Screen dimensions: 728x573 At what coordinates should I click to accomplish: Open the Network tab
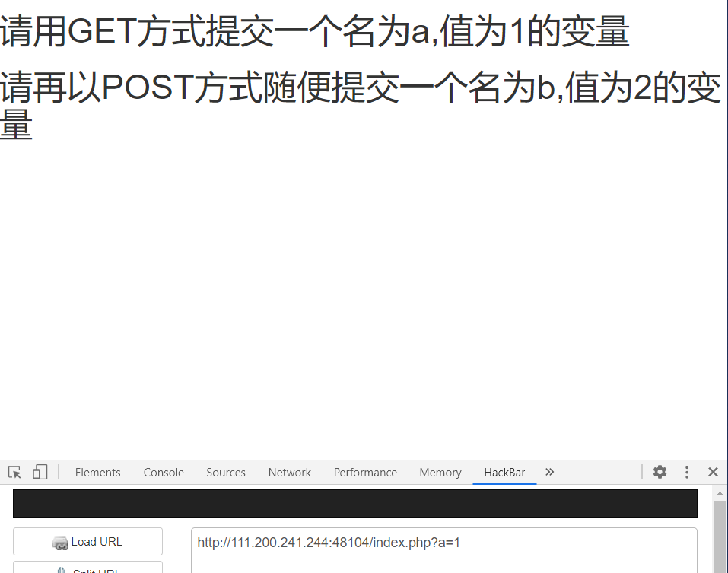290,473
